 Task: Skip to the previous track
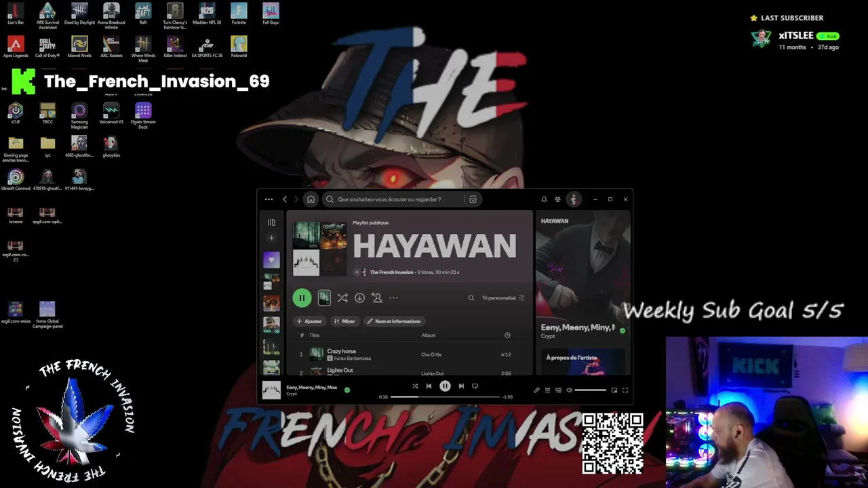(x=429, y=386)
